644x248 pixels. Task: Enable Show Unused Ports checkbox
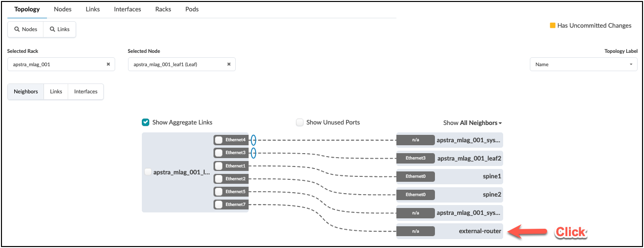coord(300,122)
